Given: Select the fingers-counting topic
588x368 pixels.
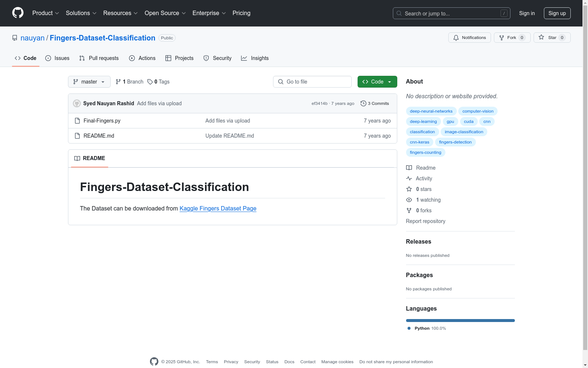Looking at the screenshot, I should 426,152.
